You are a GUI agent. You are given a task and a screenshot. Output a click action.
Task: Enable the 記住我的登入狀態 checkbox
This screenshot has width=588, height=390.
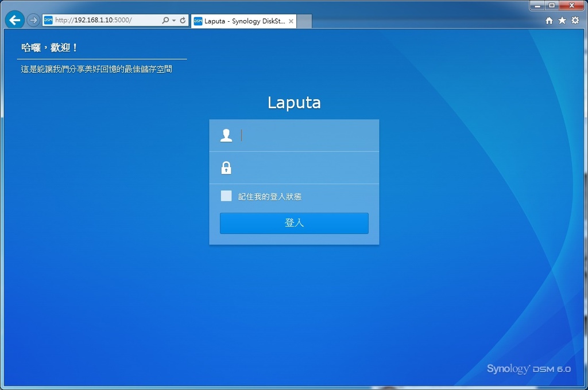tap(226, 196)
